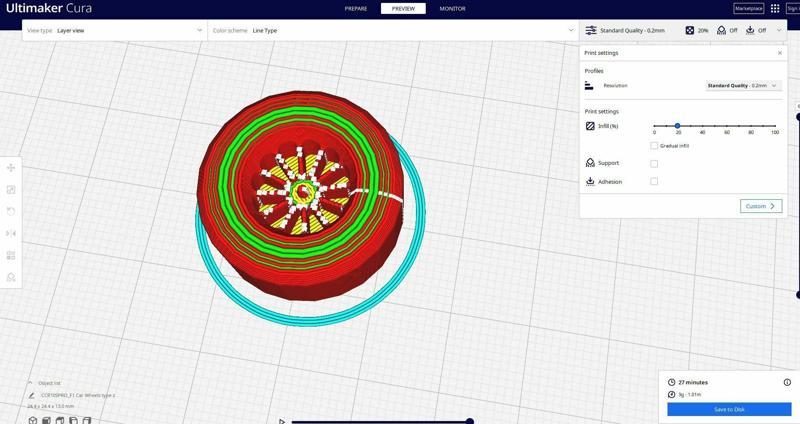Click the 27 minutes print time text

693,382
